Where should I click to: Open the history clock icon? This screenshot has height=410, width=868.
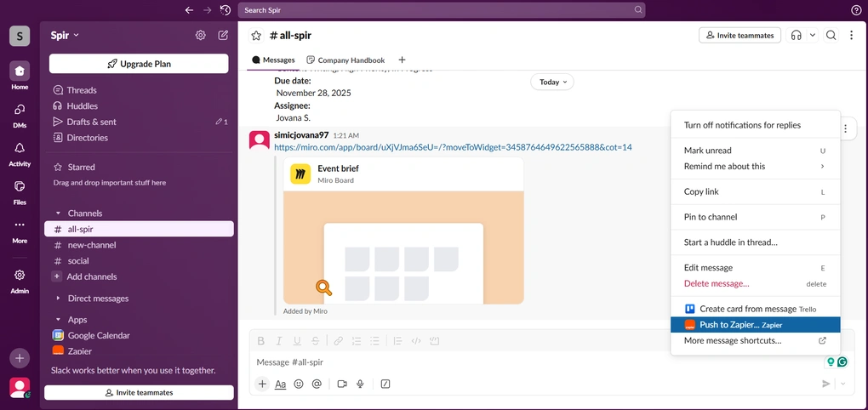point(225,10)
